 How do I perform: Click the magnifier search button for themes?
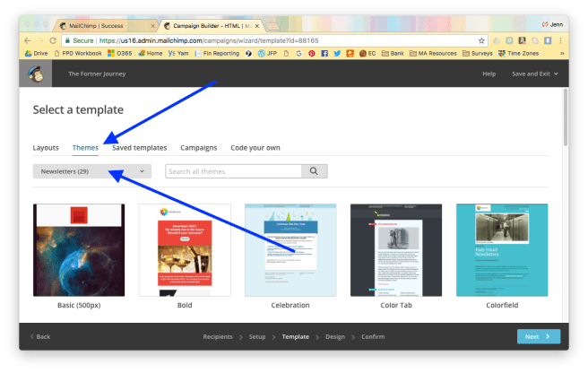click(x=314, y=171)
